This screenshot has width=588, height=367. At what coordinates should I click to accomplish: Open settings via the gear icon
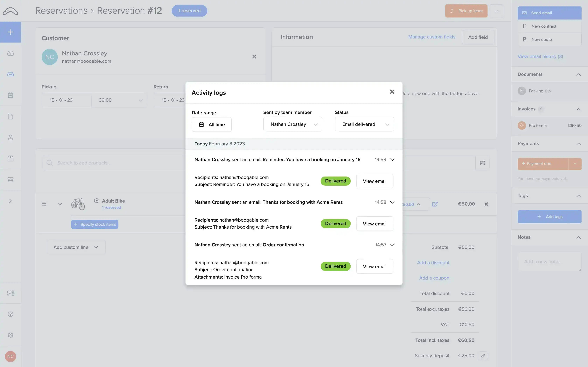pos(11,335)
